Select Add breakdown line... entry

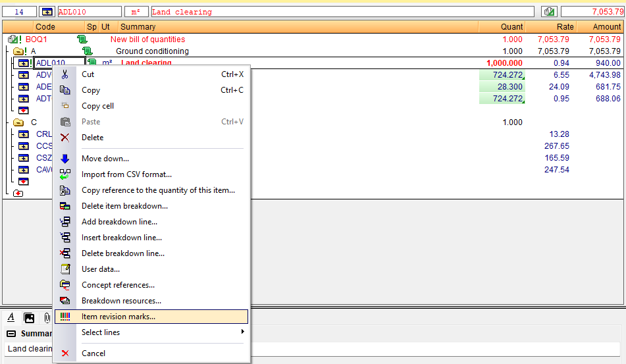151,222
